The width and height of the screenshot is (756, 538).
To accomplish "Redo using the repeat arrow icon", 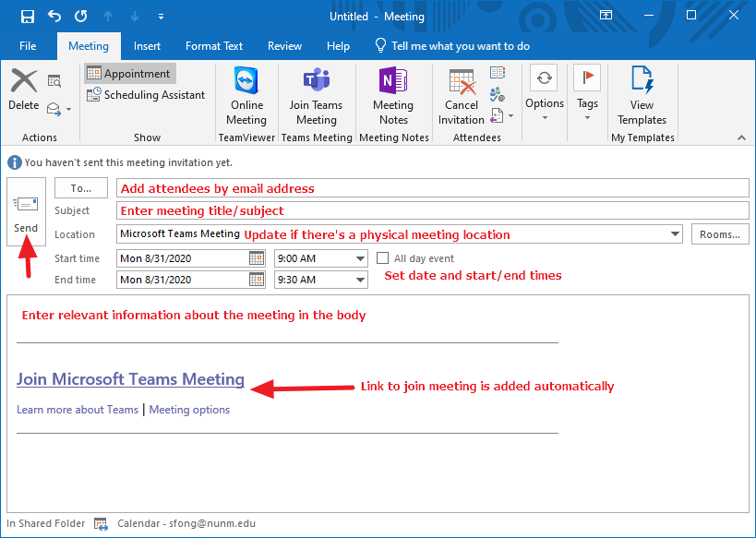I will pos(80,17).
